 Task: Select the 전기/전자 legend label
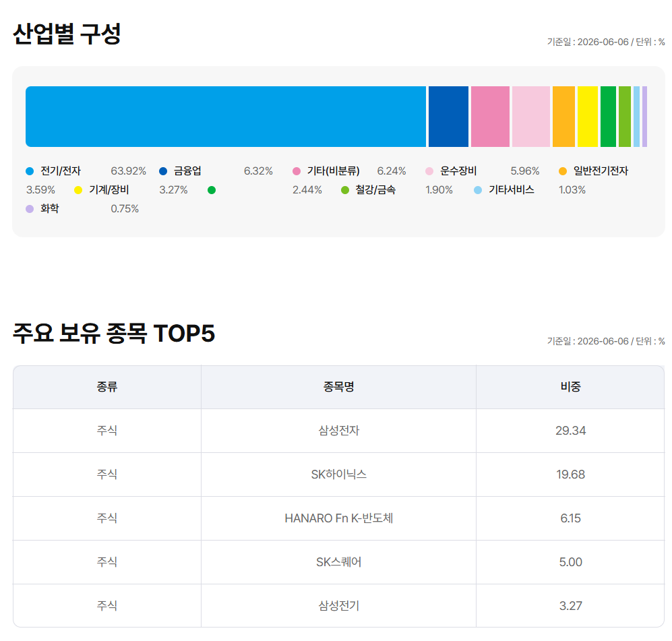[x=61, y=171]
